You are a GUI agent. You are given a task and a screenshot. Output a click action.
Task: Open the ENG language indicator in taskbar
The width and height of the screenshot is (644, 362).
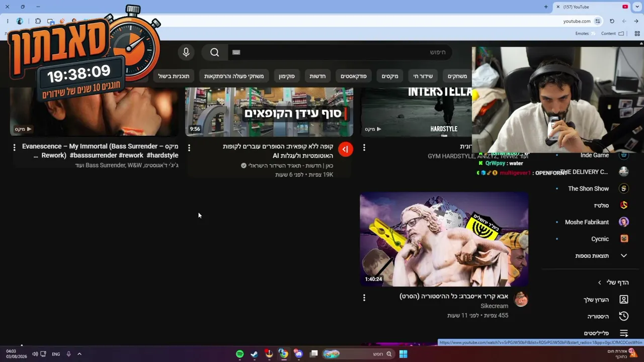[x=56, y=354]
